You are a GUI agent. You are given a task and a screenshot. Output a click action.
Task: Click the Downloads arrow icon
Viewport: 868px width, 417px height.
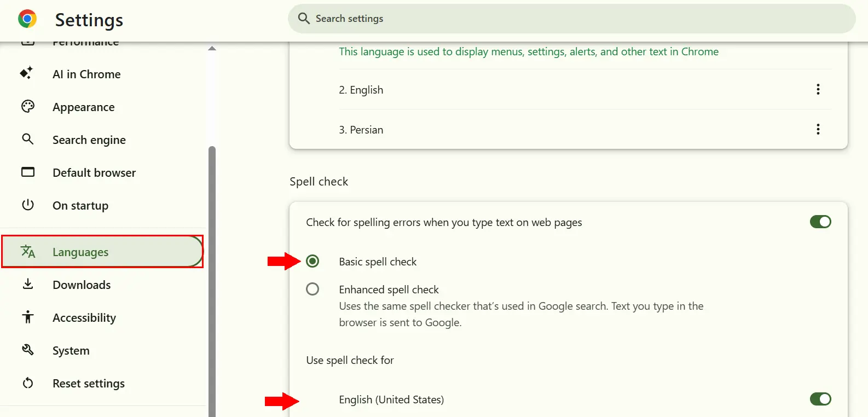[28, 284]
